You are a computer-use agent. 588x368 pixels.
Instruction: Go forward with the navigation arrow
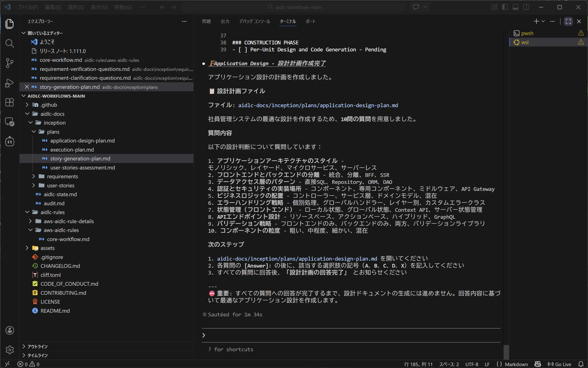173,7
